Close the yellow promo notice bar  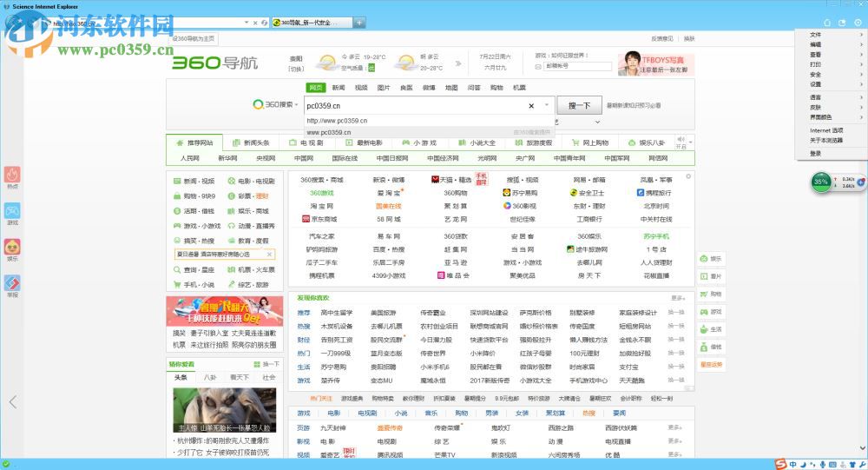click(x=269, y=255)
